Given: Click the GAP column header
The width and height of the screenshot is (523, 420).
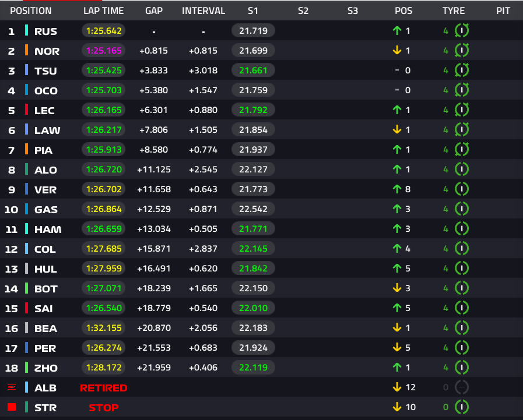Looking at the screenshot, I should 154,10.
